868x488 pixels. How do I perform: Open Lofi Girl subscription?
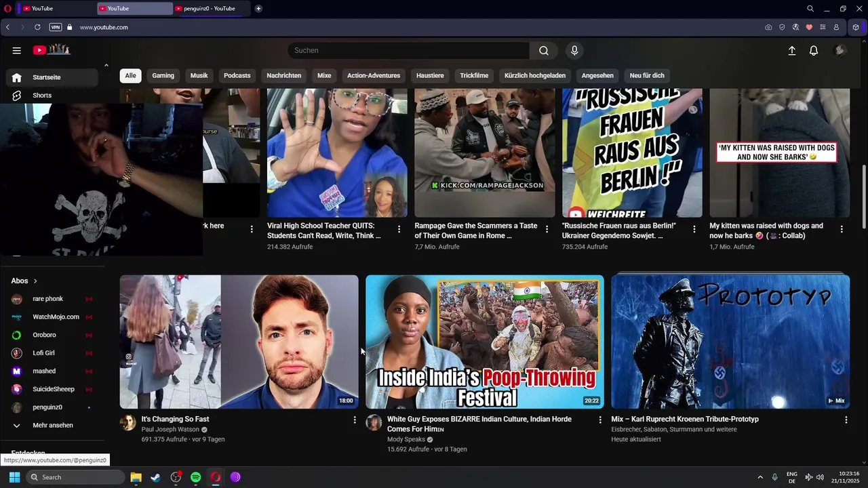(52, 353)
